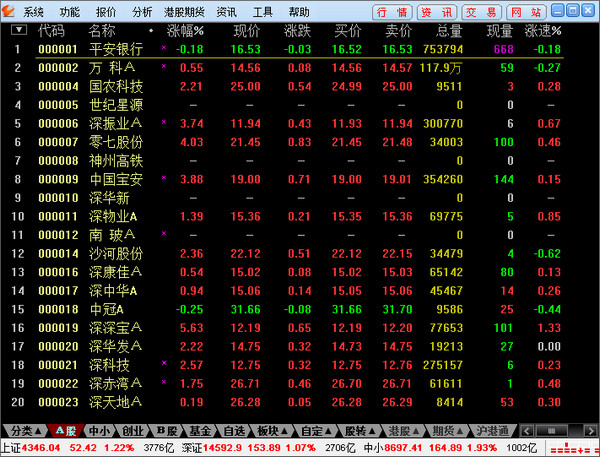Sort by the 涨跌 column header

tap(297, 31)
